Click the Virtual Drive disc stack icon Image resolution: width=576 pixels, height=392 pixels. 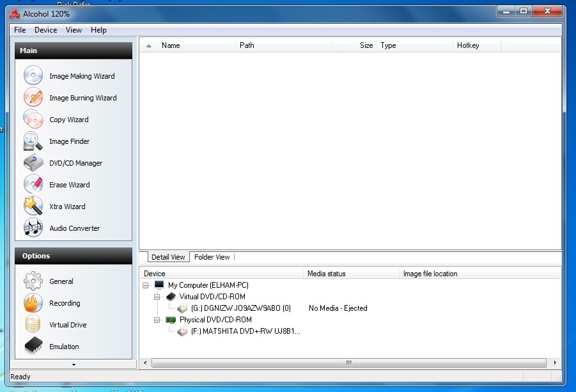tap(33, 324)
